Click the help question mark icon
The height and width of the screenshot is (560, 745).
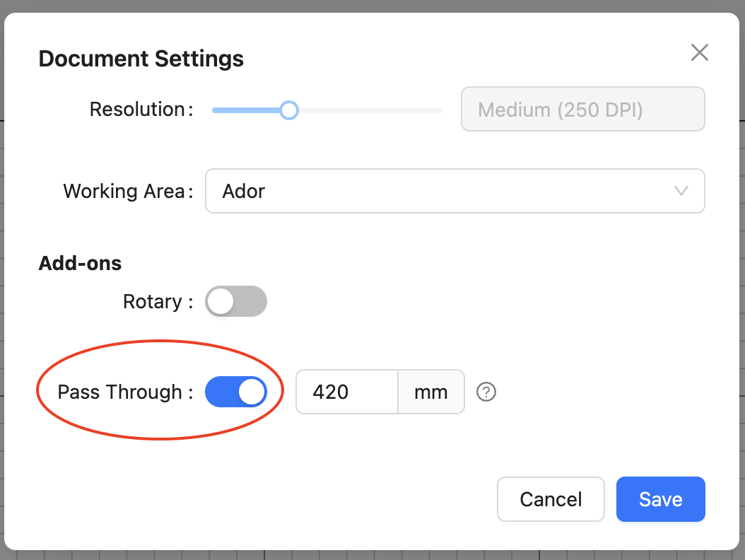[x=486, y=392]
